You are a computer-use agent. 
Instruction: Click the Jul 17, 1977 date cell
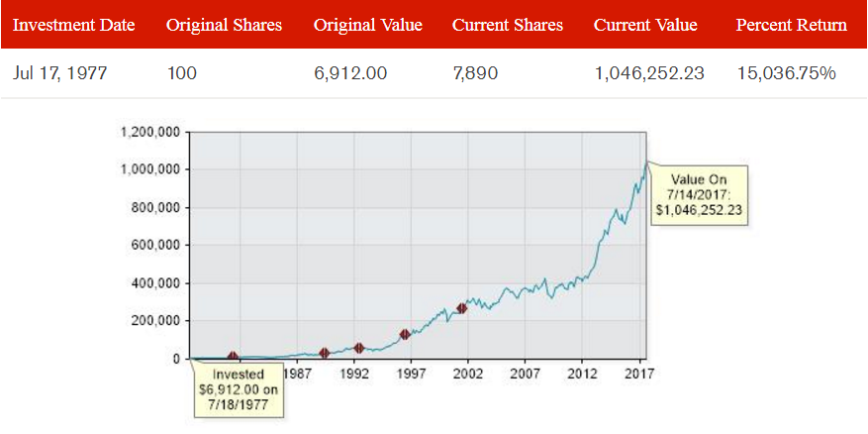click(x=61, y=73)
